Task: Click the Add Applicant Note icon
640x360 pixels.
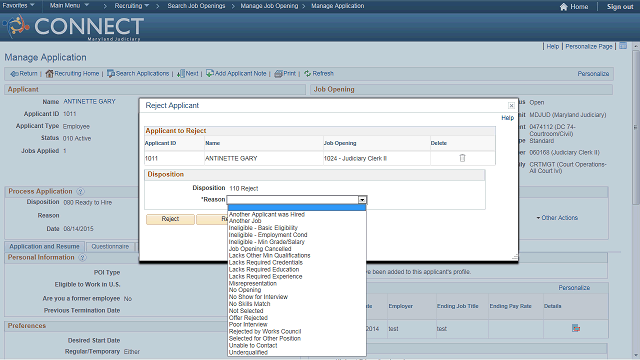Action: click(210, 73)
